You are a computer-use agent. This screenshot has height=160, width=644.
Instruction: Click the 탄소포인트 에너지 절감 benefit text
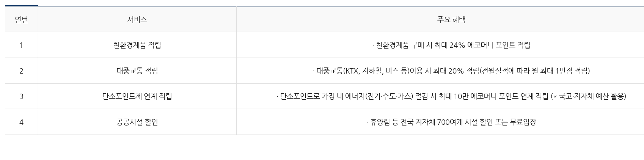pos(451,96)
